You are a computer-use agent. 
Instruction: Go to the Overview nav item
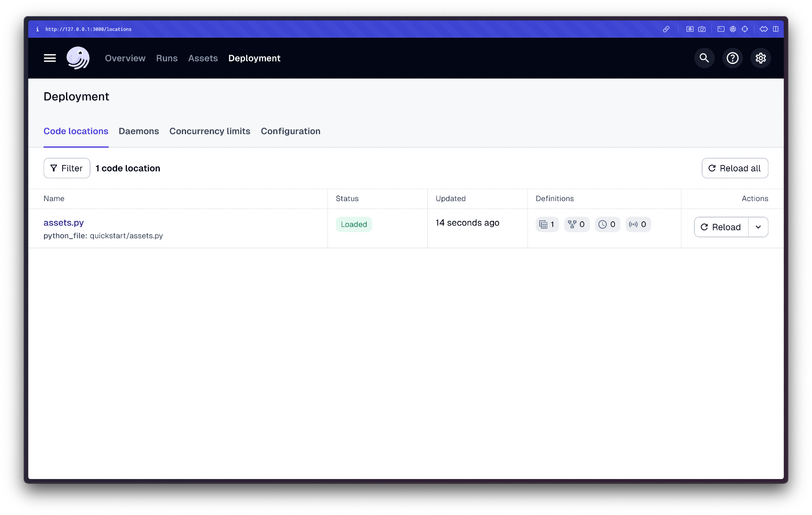pyautogui.click(x=125, y=58)
